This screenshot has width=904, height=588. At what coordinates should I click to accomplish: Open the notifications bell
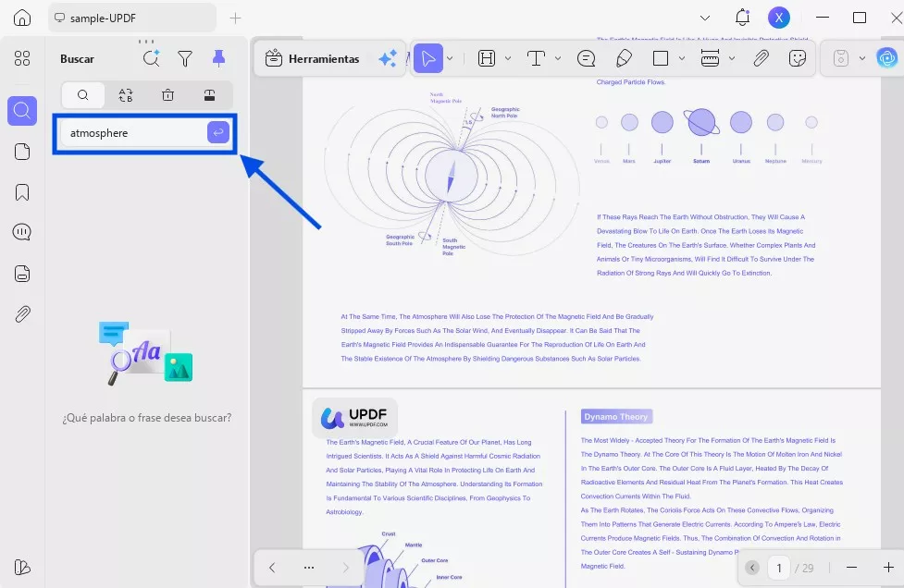742,18
